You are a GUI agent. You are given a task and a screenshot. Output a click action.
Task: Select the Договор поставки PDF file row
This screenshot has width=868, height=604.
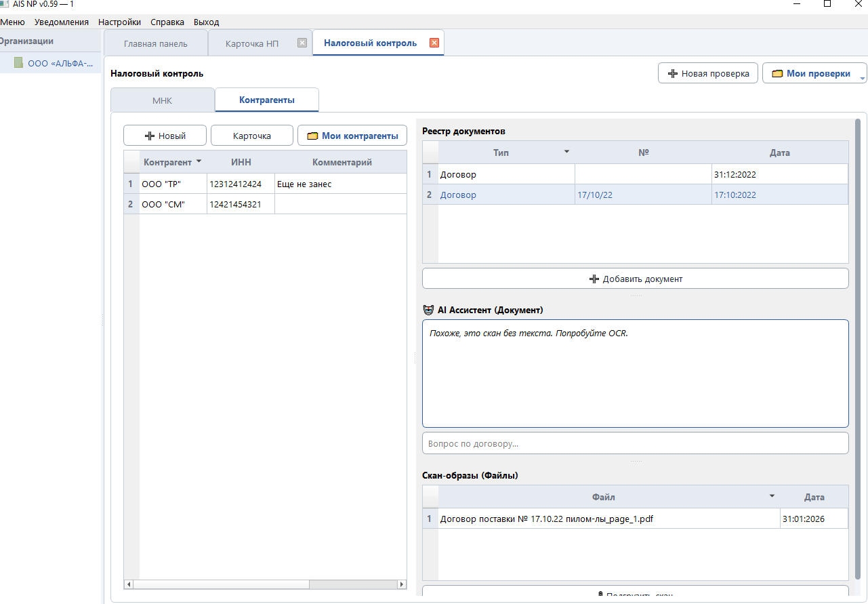click(x=608, y=519)
